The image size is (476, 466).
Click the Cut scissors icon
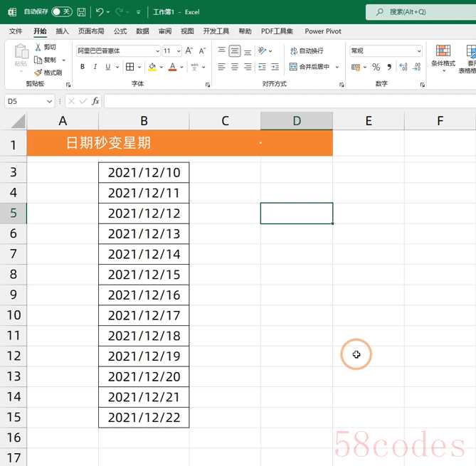click(x=45, y=47)
